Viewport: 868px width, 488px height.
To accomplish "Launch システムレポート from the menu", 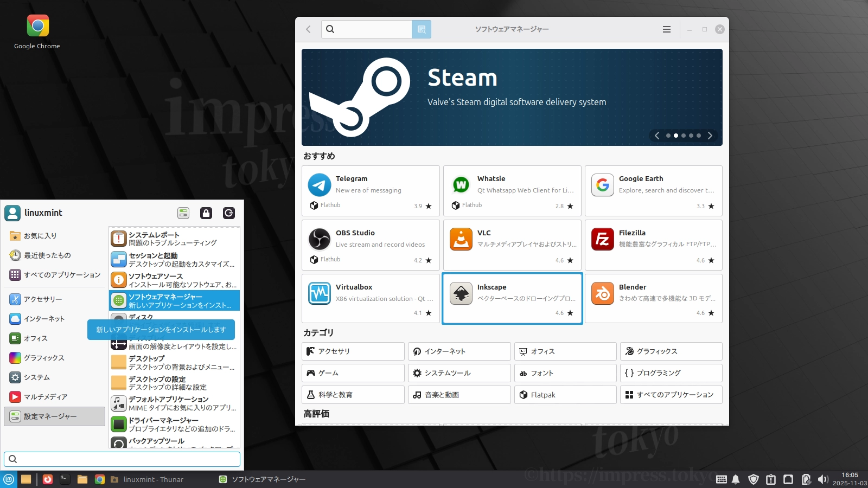I will pyautogui.click(x=174, y=239).
